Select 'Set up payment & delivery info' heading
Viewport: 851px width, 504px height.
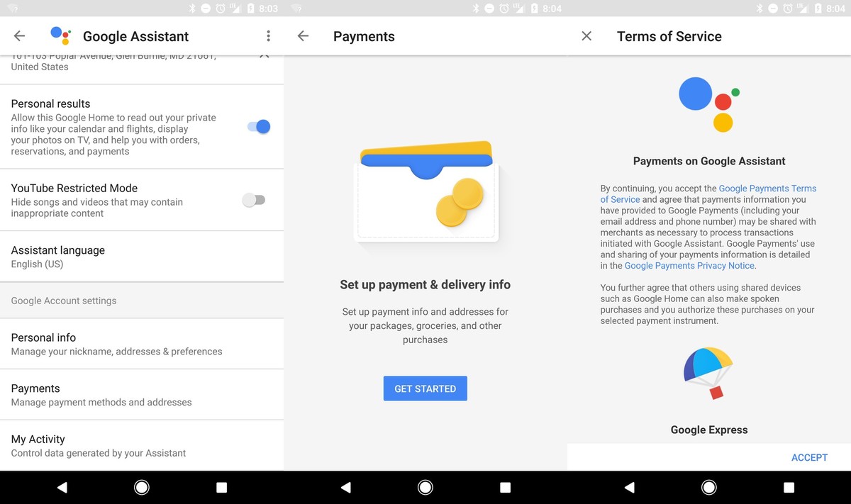pos(425,284)
